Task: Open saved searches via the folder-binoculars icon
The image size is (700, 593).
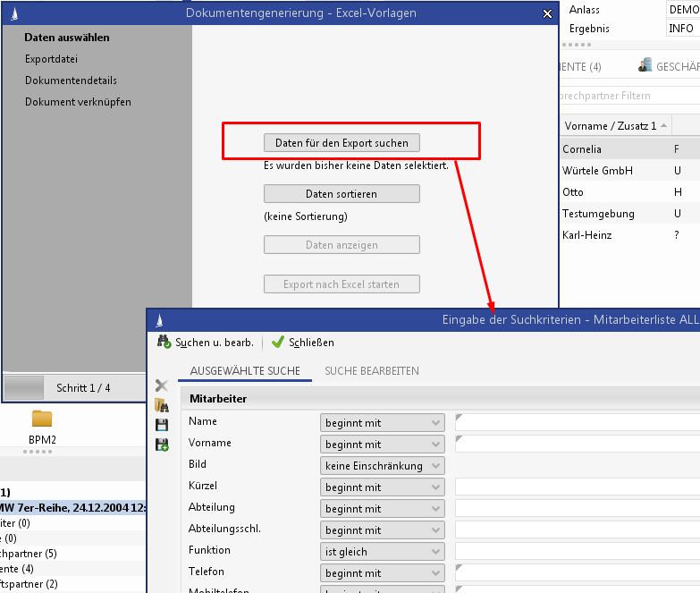Action: click(162, 405)
